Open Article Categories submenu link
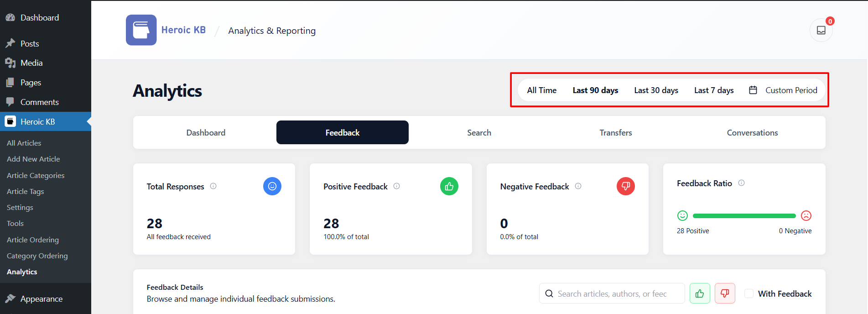This screenshot has width=868, height=314. [x=36, y=175]
